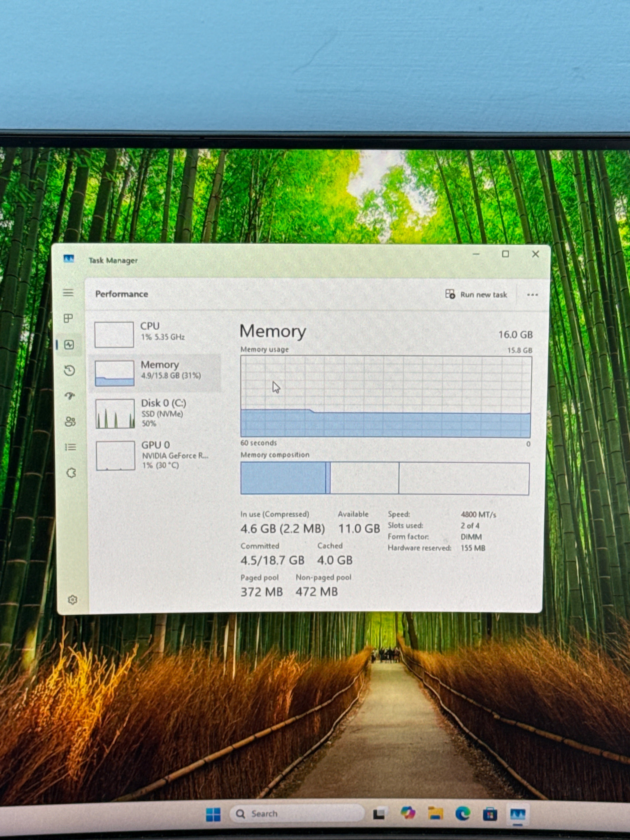The width and height of the screenshot is (630, 840).
Task: Click the 15.8 GB graph maximum label
Action: pyautogui.click(x=520, y=350)
